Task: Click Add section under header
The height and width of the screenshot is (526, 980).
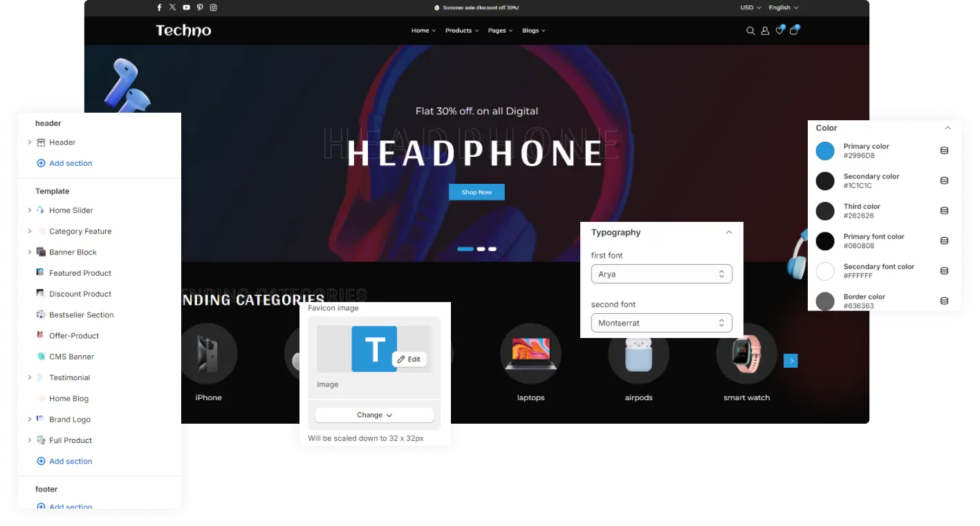Action: tap(64, 163)
